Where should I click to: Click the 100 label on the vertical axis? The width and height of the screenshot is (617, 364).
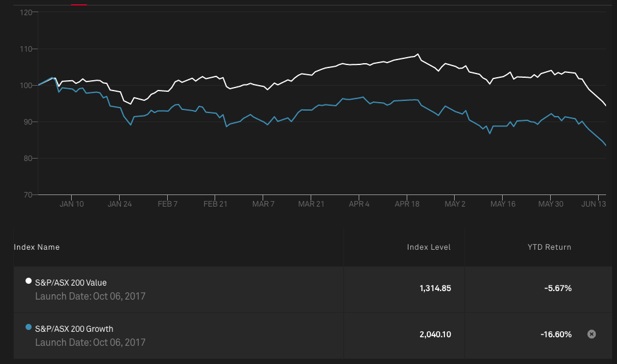tap(26, 86)
